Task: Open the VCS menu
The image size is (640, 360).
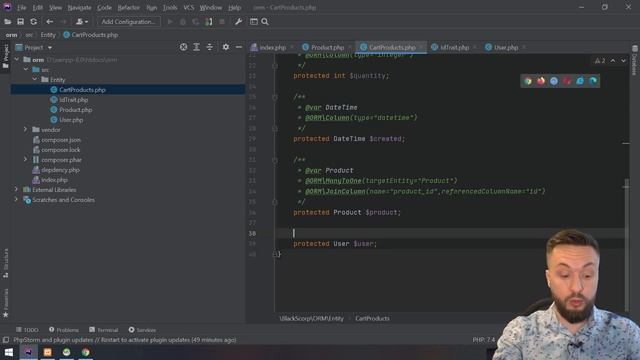Action: (189, 7)
